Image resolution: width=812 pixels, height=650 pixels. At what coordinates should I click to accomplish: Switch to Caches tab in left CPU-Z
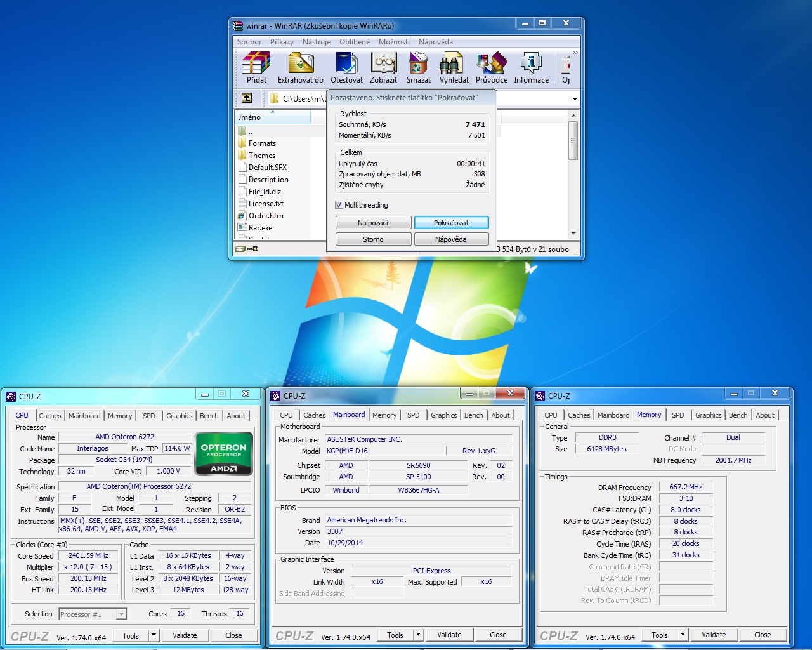coord(50,416)
